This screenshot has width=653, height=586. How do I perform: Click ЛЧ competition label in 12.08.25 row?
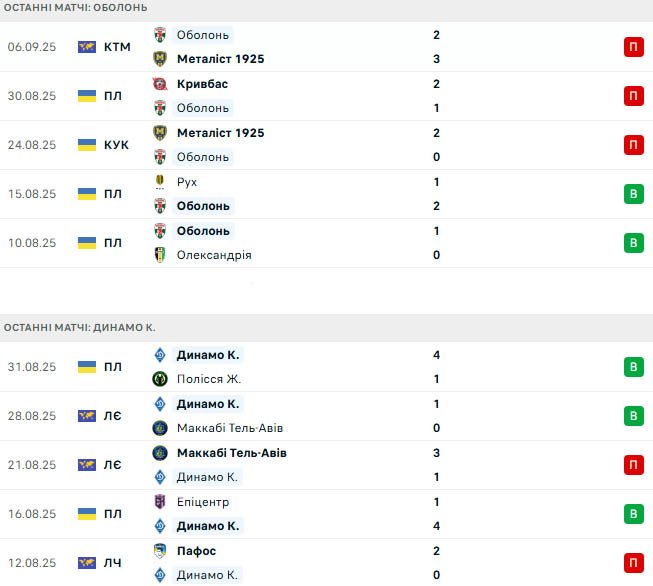[112, 563]
